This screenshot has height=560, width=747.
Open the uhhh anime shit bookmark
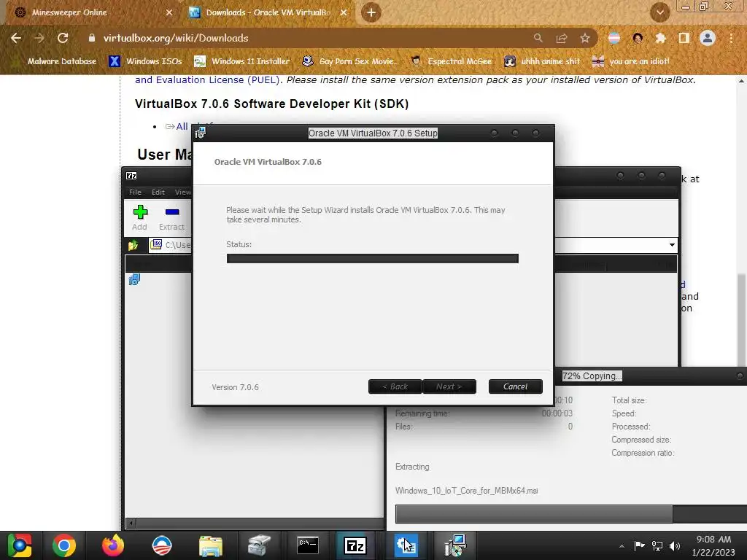542,61
